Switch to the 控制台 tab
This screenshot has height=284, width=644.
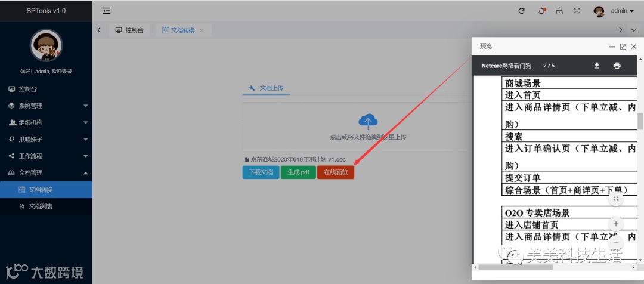point(129,30)
